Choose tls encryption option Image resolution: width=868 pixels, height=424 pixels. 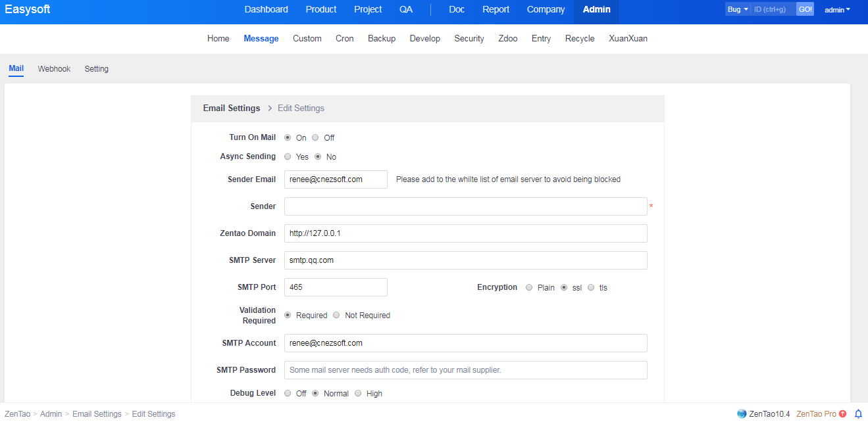coord(591,288)
